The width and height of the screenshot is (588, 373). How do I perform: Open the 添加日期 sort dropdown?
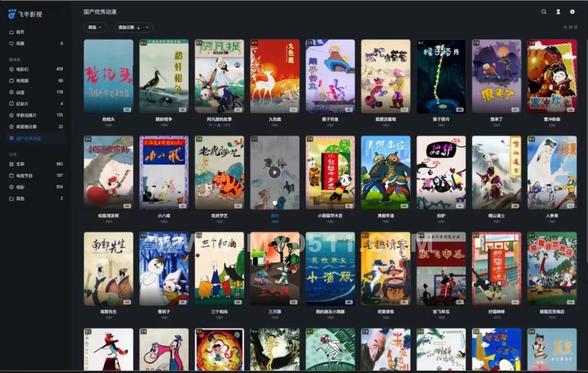[126, 28]
